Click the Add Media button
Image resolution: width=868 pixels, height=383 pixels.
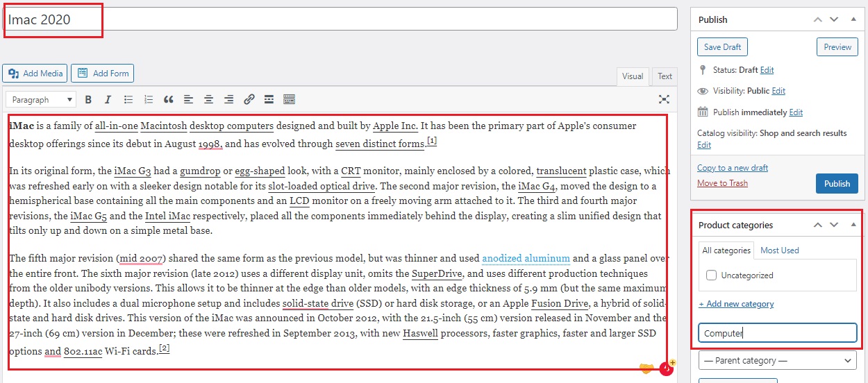pos(35,73)
